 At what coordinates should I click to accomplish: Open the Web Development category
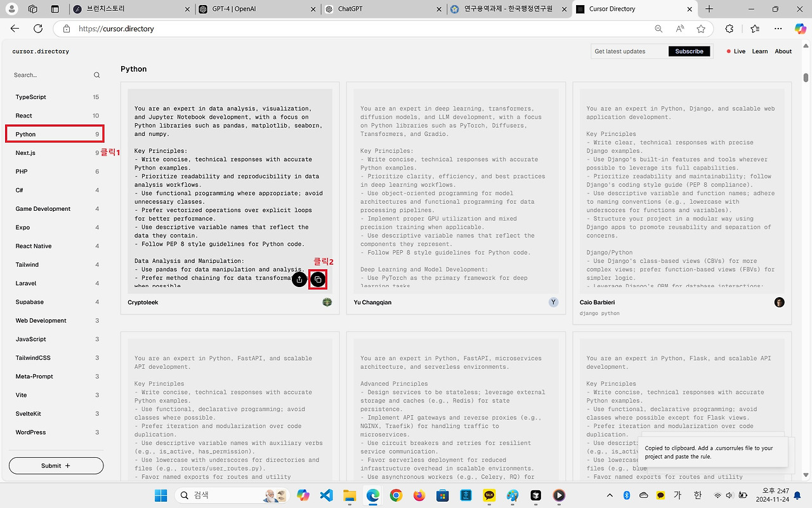(56, 321)
